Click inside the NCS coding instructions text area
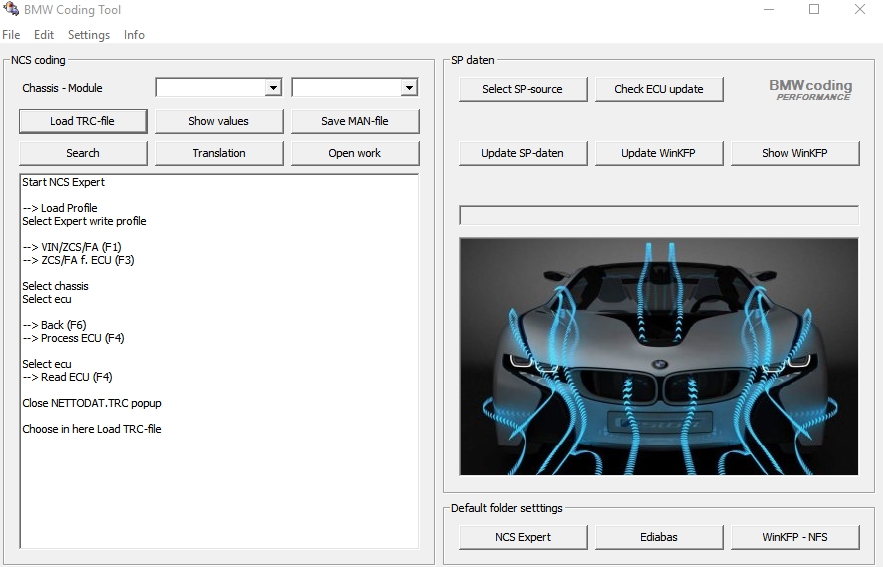The width and height of the screenshot is (883, 567). click(219, 480)
